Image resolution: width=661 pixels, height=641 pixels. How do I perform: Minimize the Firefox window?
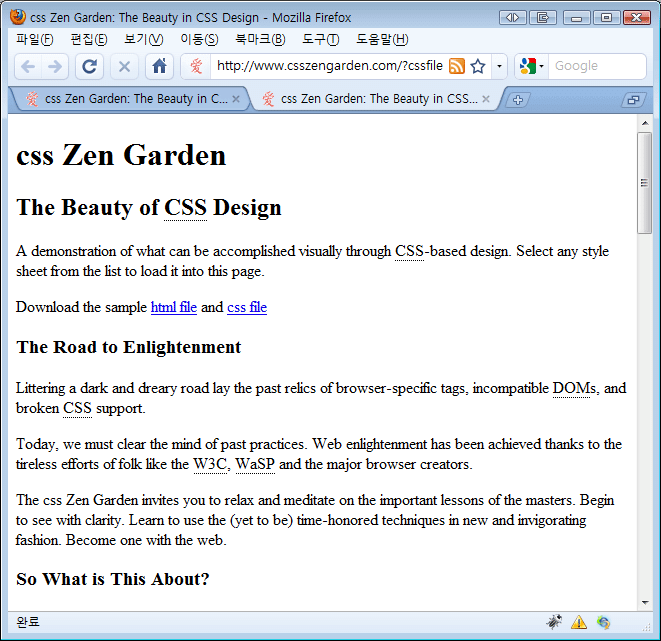[576, 17]
